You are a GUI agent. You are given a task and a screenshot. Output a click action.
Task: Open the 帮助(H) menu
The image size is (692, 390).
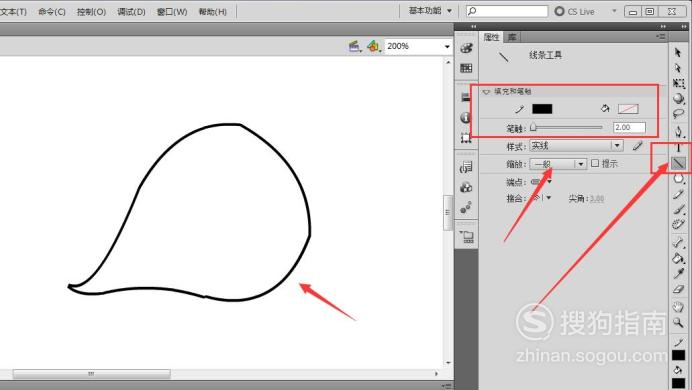pos(212,12)
